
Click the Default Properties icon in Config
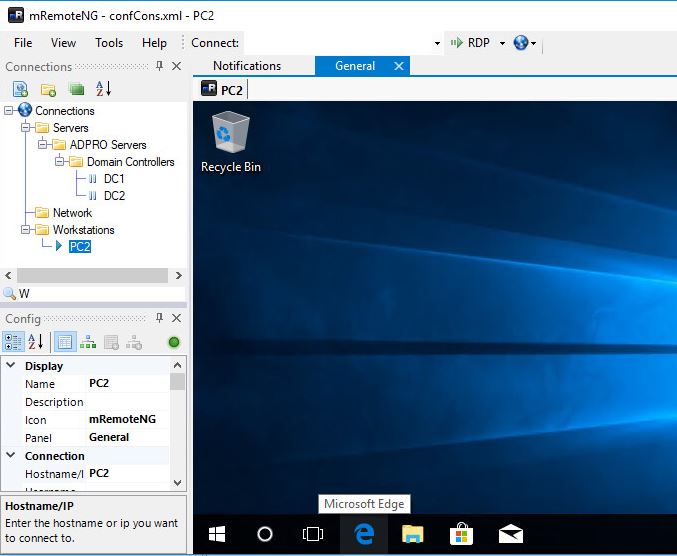(111, 342)
